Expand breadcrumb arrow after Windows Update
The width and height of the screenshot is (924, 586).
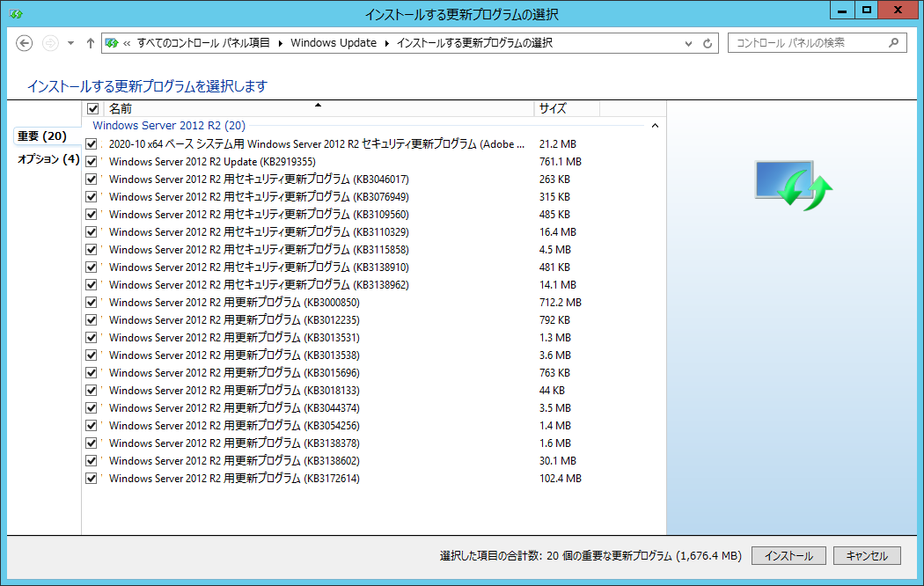pos(387,43)
